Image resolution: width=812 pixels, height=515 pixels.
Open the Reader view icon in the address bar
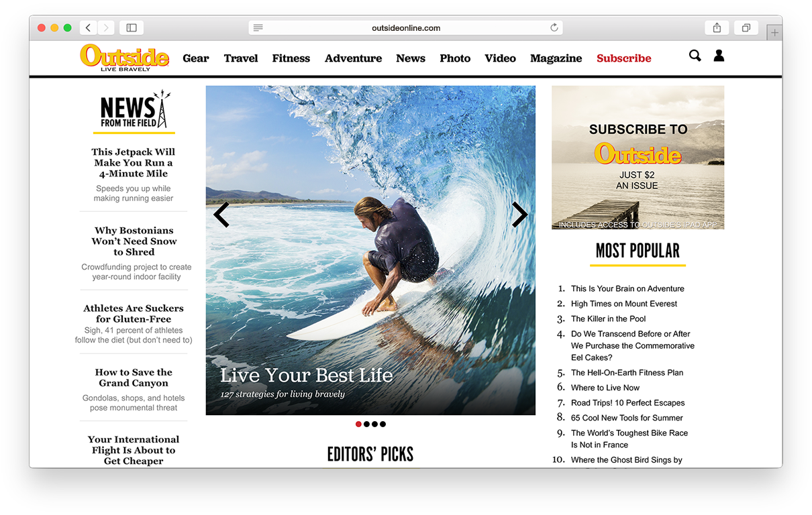click(x=259, y=27)
